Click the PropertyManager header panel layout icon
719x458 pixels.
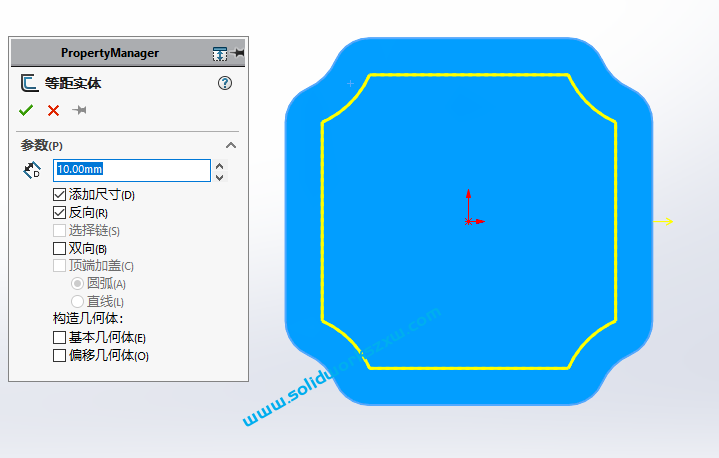220,53
